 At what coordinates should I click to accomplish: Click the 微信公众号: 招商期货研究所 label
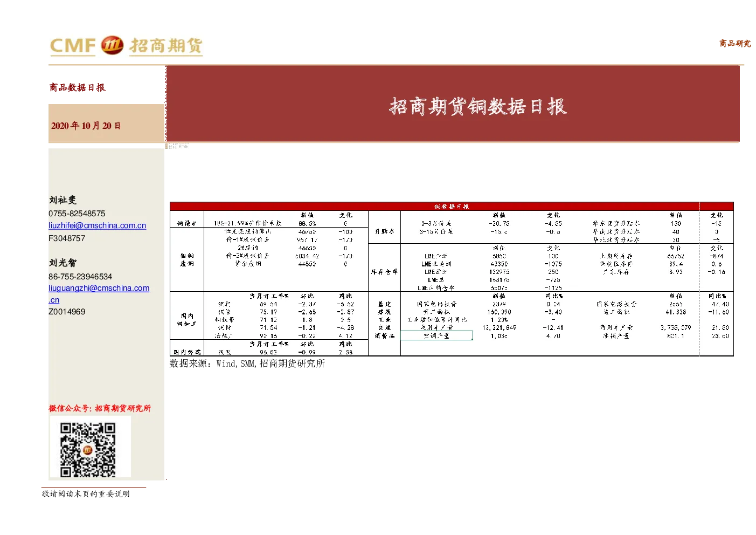[x=100, y=408]
